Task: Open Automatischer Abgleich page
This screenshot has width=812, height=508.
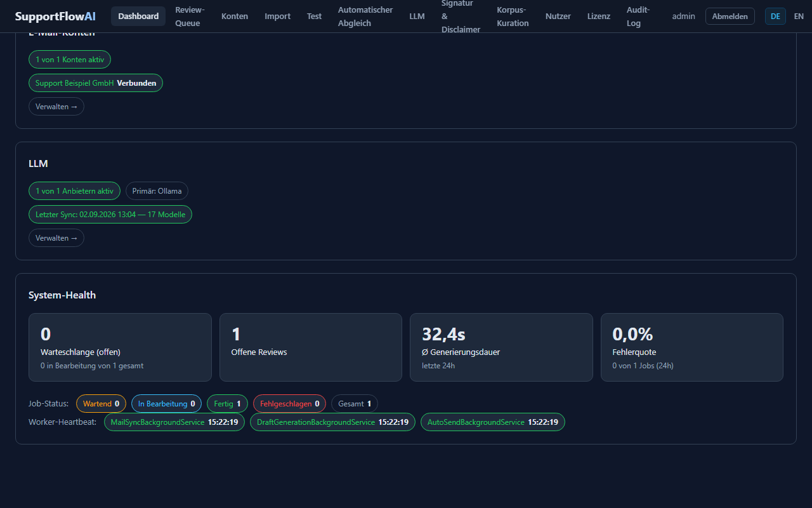Action: tap(365, 17)
